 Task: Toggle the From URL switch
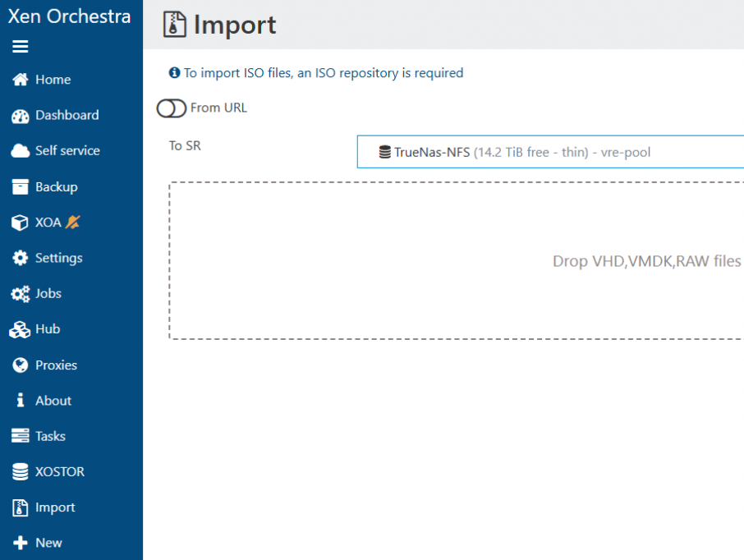pyautogui.click(x=172, y=108)
